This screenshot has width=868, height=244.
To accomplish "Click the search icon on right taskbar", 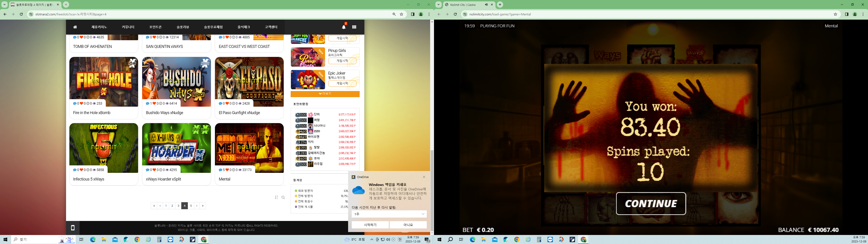I will (x=450, y=240).
